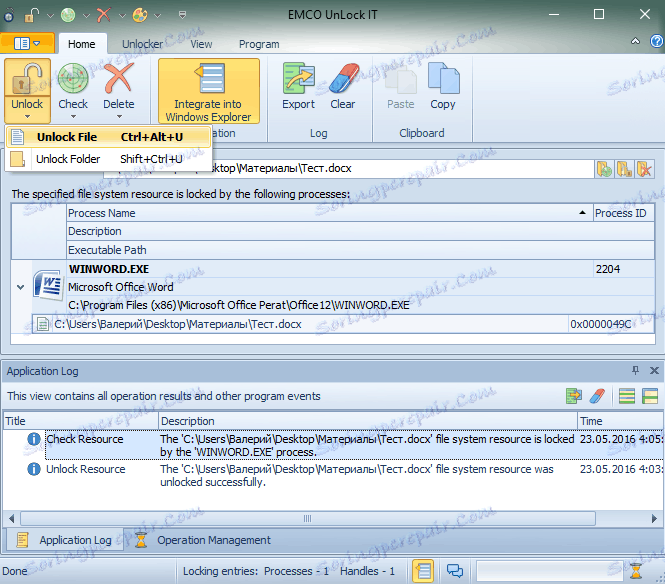Select Unlock Folder from the menu
Image resolution: width=665 pixels, height=584 pixels.
click(x=67, y=158)
